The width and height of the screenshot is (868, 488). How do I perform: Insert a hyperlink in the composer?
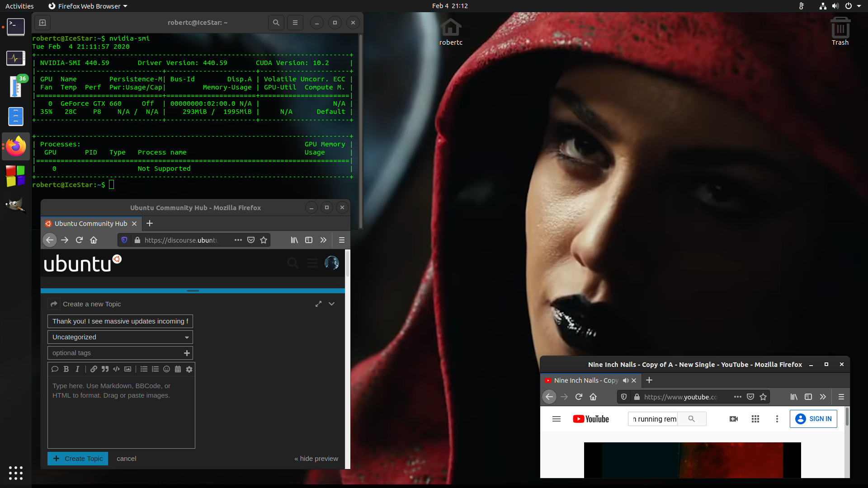[94, 369]
